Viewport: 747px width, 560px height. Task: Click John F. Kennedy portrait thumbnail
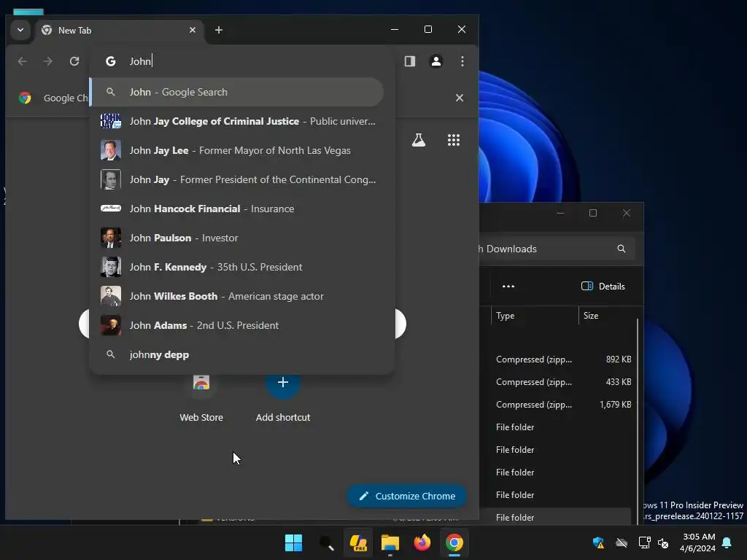coord(111,267)
